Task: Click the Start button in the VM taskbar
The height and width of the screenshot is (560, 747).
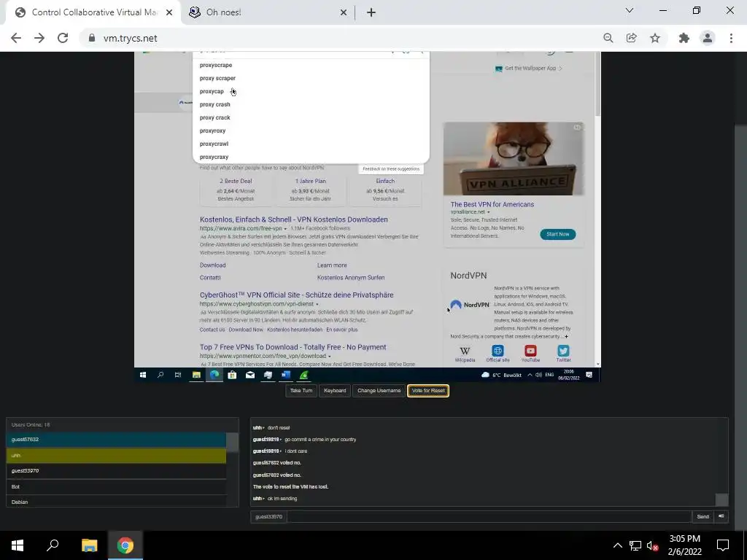Action: pyautogui.click(x=142, y=375)
